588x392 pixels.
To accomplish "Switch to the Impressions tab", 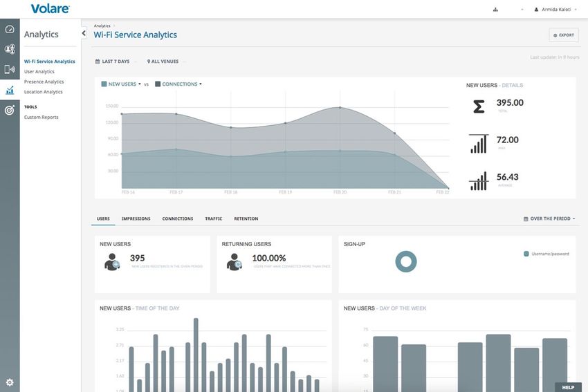I will tap(136, 218).
